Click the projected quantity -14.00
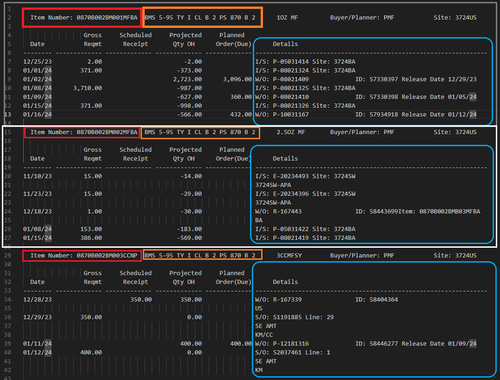The image size is (500, 380). click(191, 176)
